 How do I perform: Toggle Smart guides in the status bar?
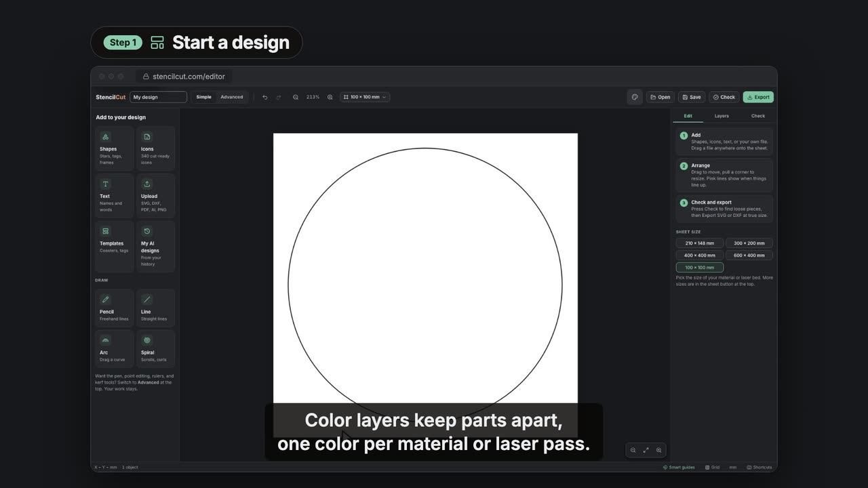679,467
